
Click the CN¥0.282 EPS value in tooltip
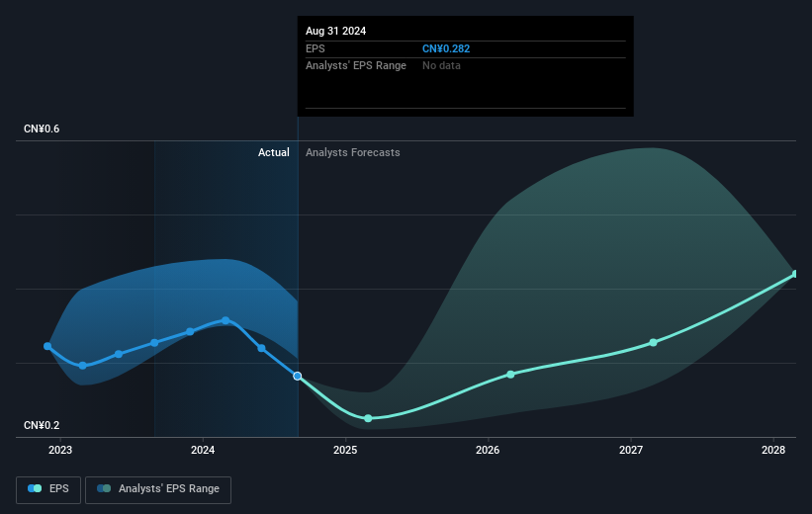446,48
